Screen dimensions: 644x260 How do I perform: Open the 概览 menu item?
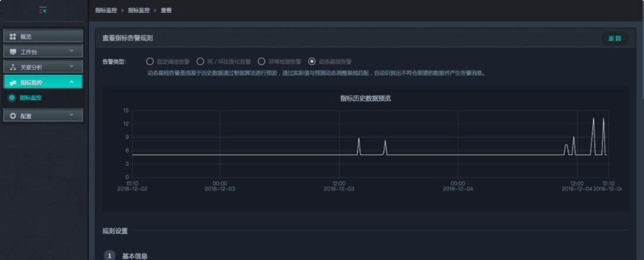pos(43,36)
